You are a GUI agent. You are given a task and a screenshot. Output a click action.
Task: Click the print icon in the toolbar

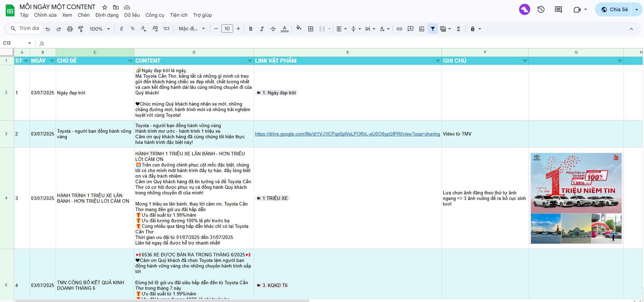pyautogui.click(x=70, y=29)
